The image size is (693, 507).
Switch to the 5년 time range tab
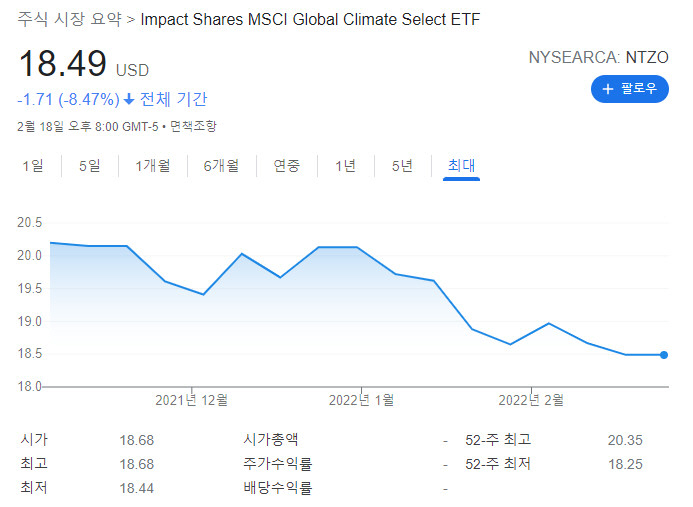(402, 166)
